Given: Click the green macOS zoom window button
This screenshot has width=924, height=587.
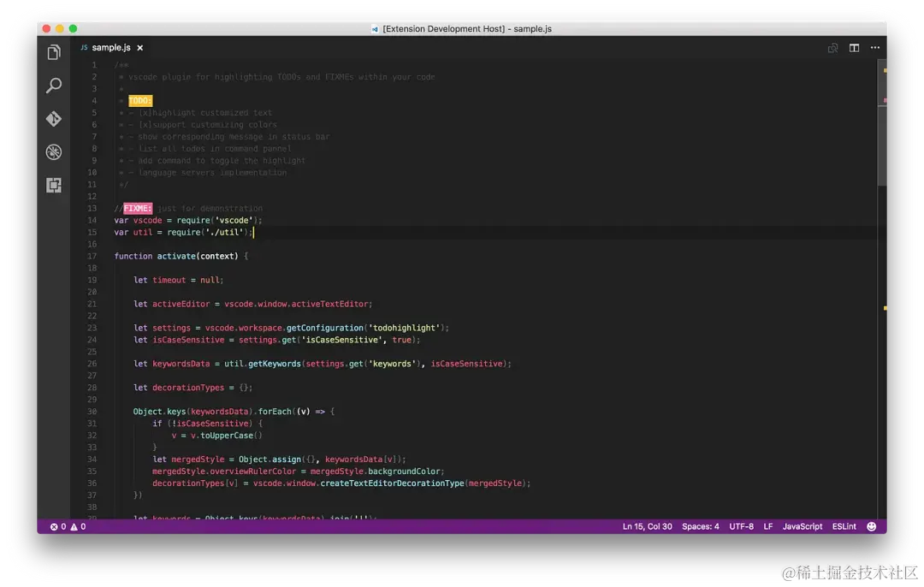Looking at the screenshot, I should (73, 28).
